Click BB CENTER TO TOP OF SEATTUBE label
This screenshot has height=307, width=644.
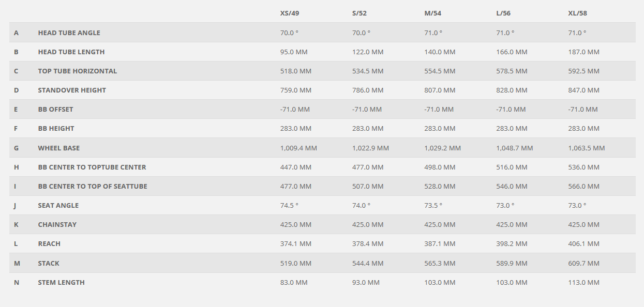pos(93,186)
